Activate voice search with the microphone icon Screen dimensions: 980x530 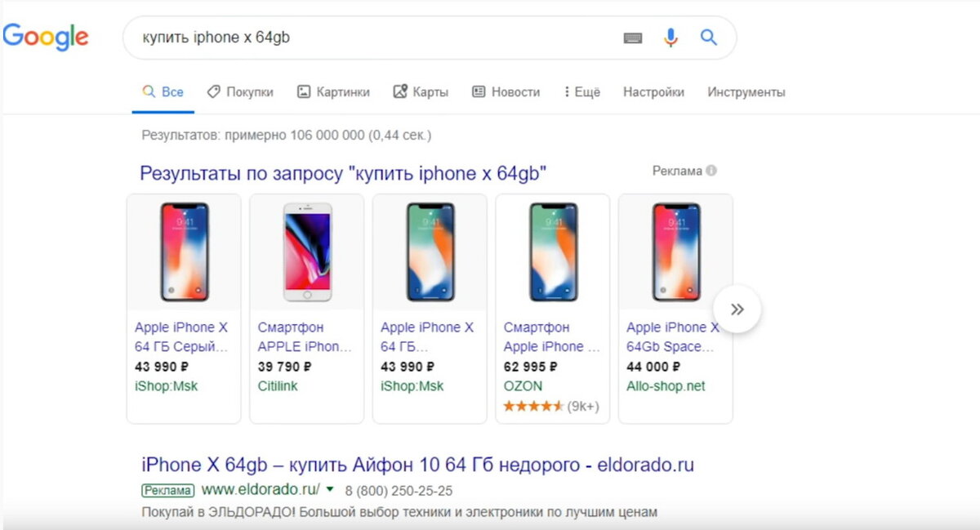670,37
